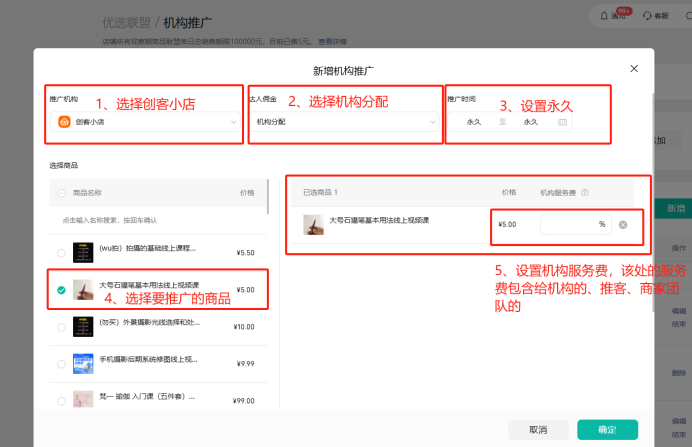Select the 梵一 瑜伽 入门课 checkbox

62,399
